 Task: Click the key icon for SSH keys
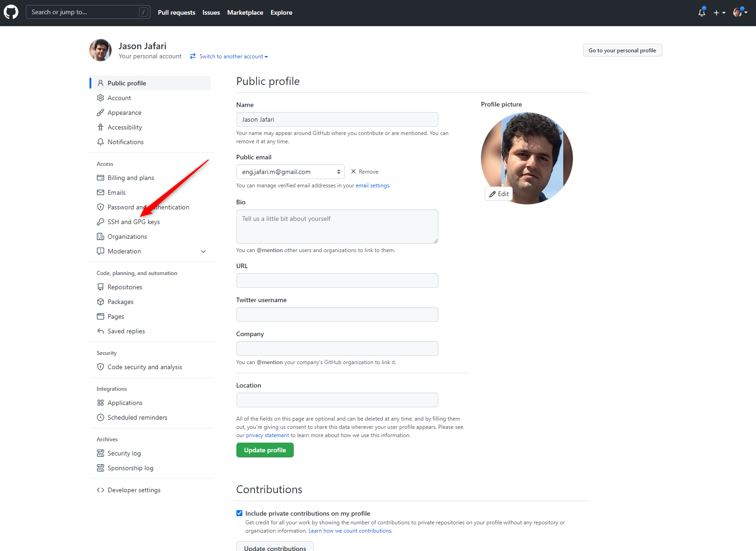101,222
